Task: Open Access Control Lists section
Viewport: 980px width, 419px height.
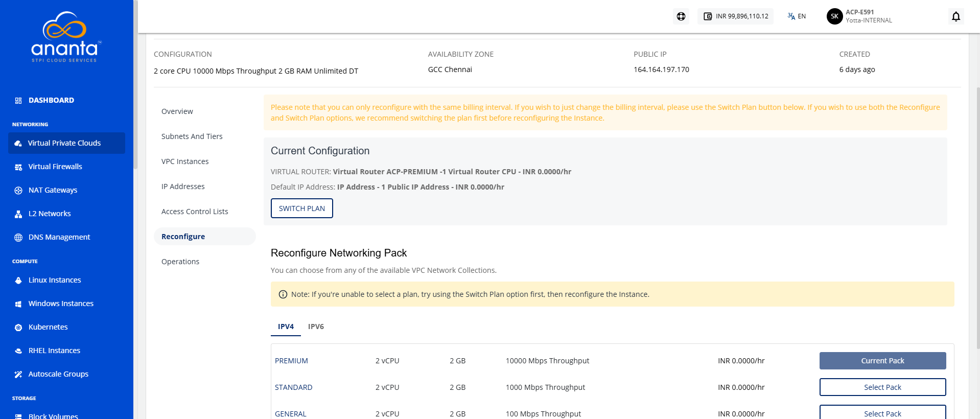Action: (195, 212)
